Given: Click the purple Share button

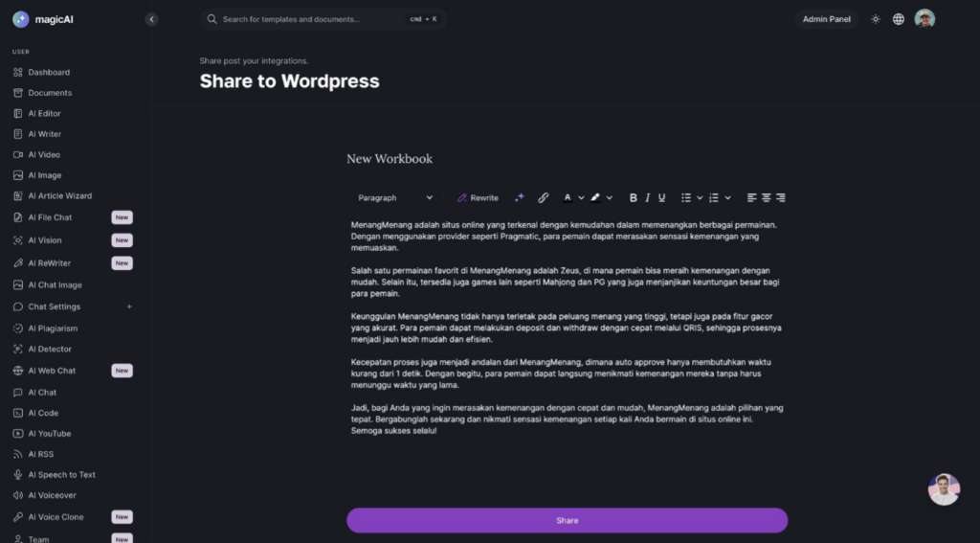Looking at the screenshot, I should pyautogui.click(x=567, y=520).
